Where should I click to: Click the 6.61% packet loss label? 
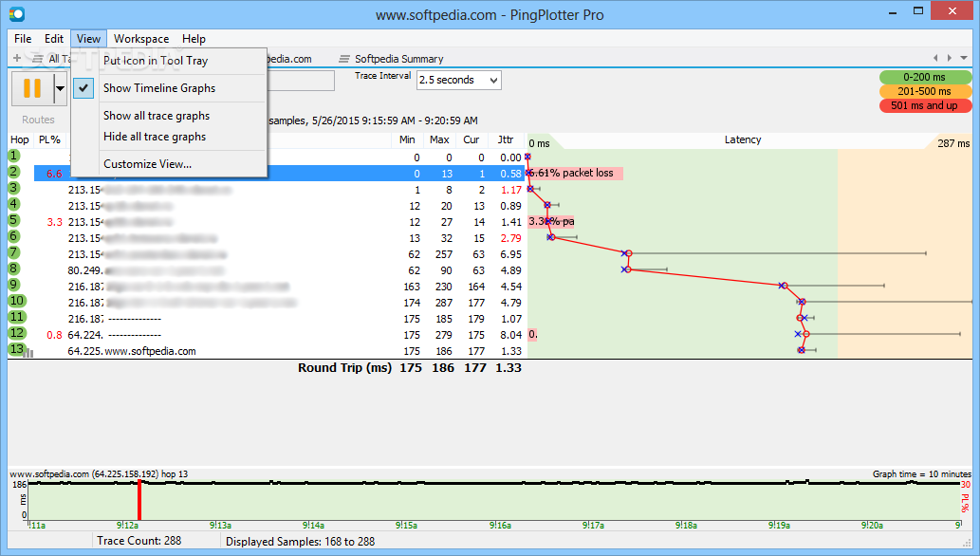click(x=576, y=174)
